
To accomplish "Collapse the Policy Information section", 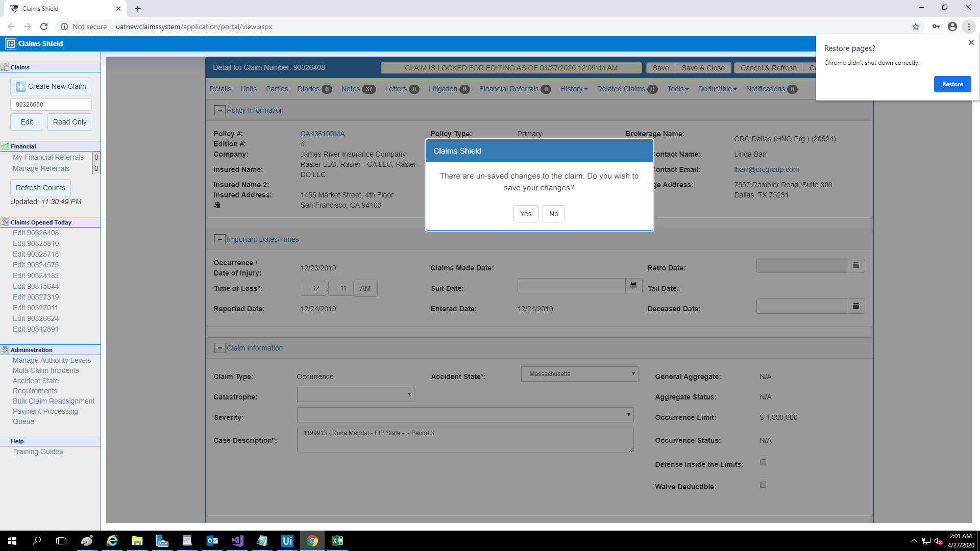I will (219, 110).
